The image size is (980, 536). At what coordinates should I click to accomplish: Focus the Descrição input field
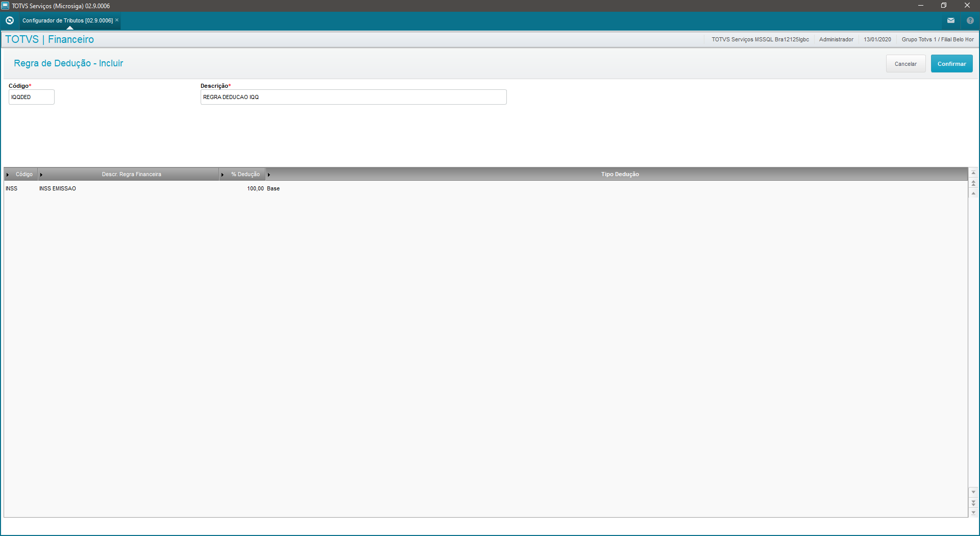[353, 97]
